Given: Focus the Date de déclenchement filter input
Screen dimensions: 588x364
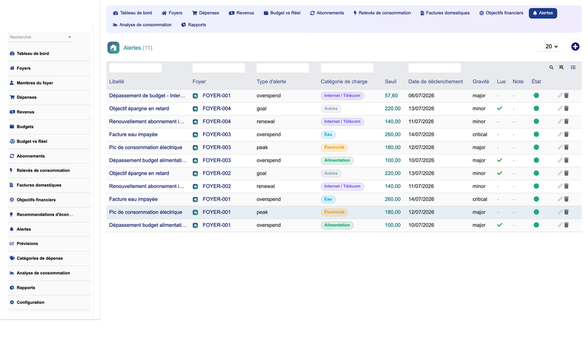Looking at the screenshot, I should 435,68.
